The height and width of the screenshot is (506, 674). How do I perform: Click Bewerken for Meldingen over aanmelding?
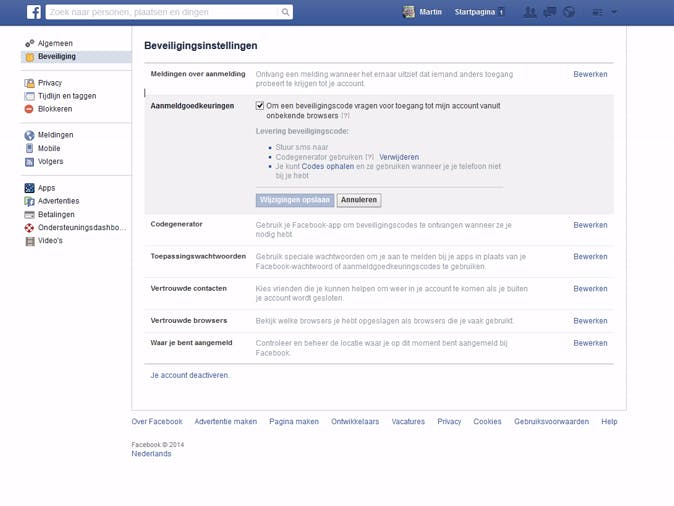(590, 74)
